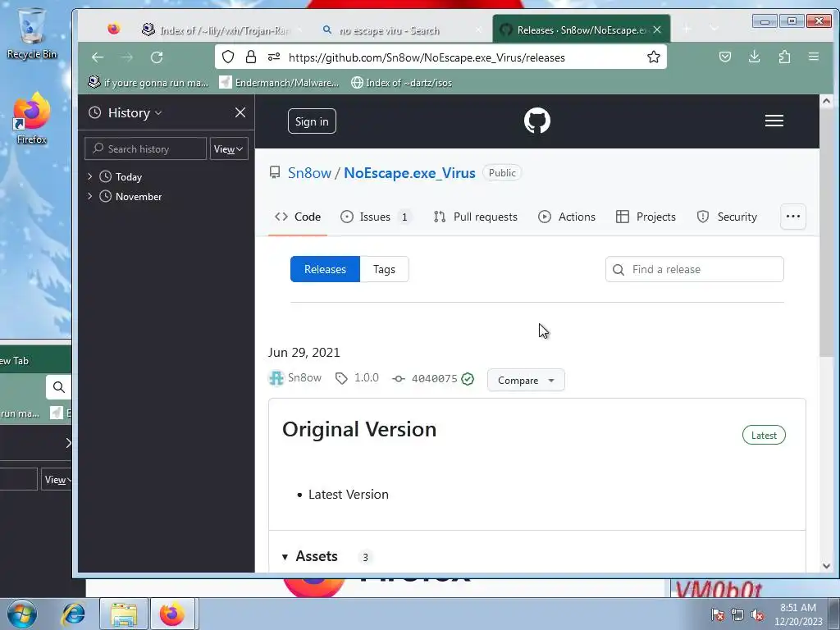Screen dimensions: 840x630
Task: Open the Pull requests tab
Action: pos(475,217)
